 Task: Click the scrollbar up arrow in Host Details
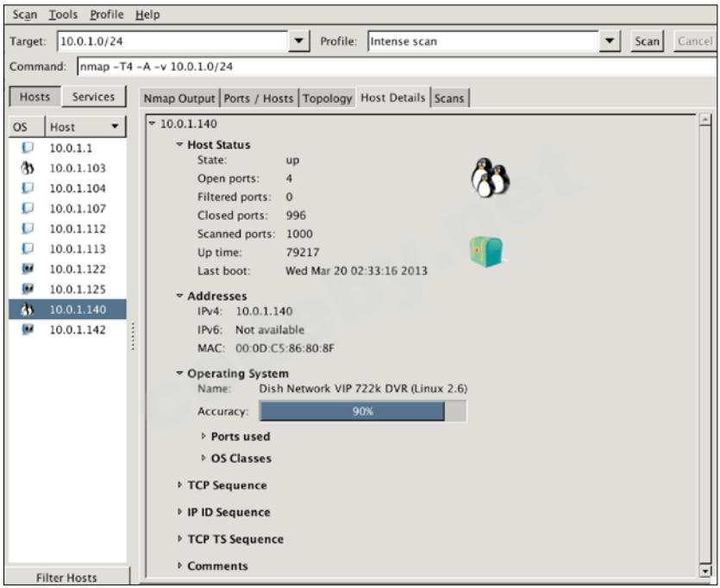pos(704,120)
